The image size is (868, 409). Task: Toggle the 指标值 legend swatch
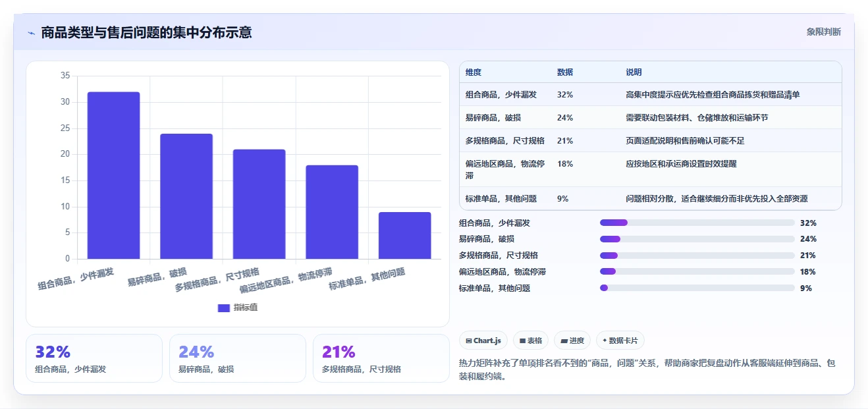[224, 308]
